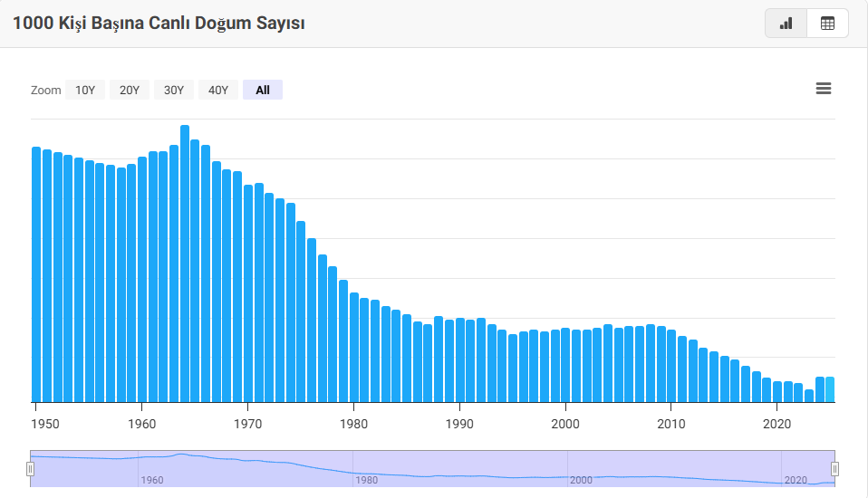Click the bar above the 2010 label

(x=671, y=366)
